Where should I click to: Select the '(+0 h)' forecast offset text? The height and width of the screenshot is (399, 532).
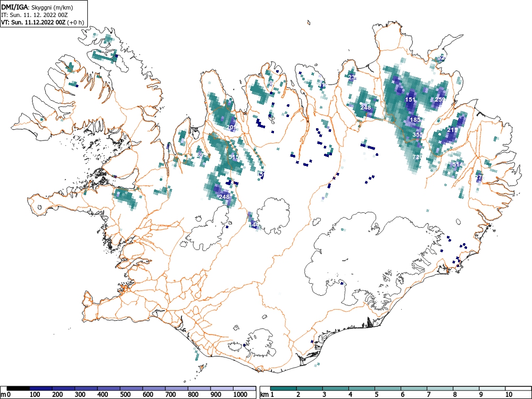[76, 22]
